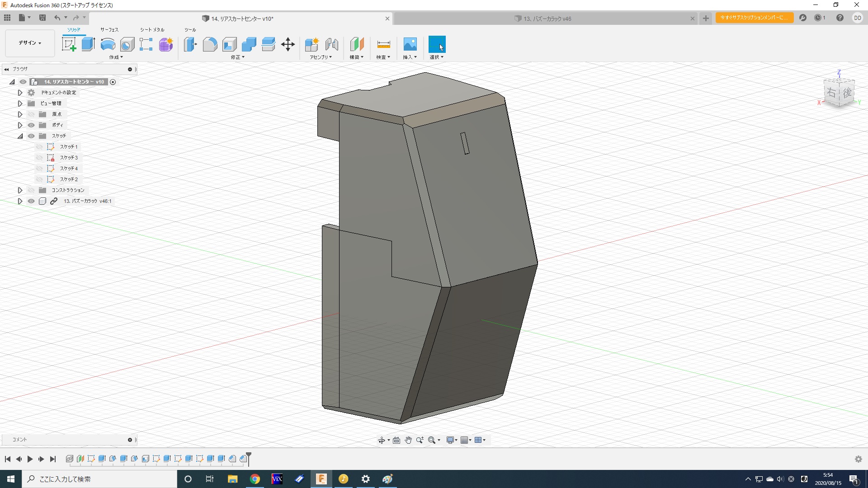
Task: Expand the コンストラクション folder
Action: click(x=20, y=190)
